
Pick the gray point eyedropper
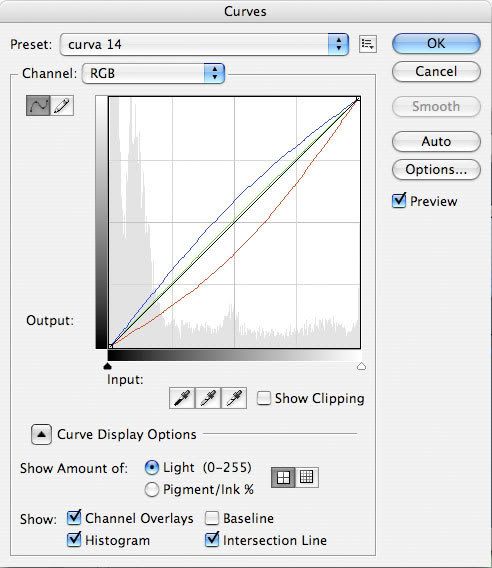pyautogui.click(x=208, y=398)
